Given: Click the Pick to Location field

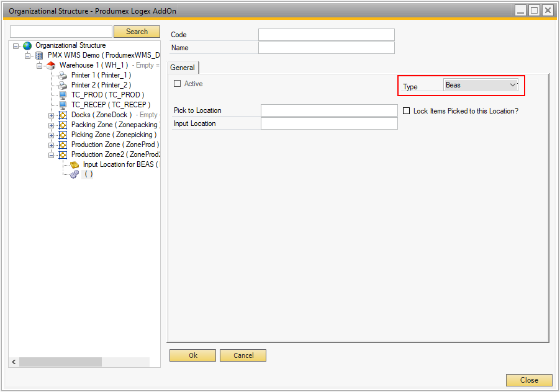Looking at the screenshot, I should 329,110.
